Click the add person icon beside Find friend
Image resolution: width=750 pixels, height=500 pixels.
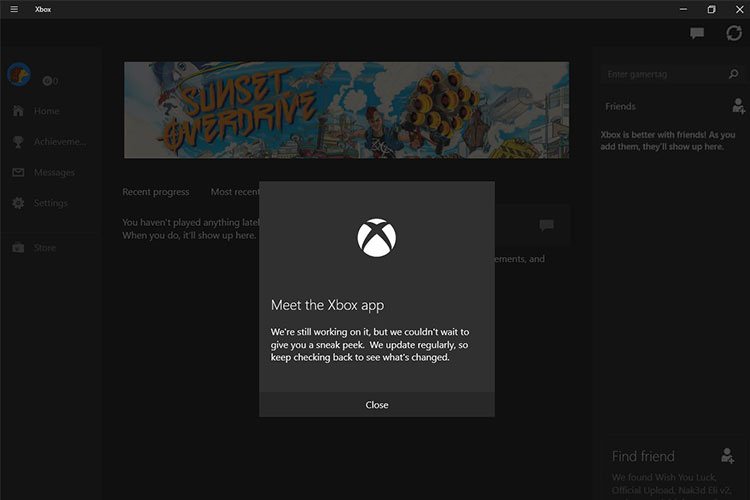(727, 456)
